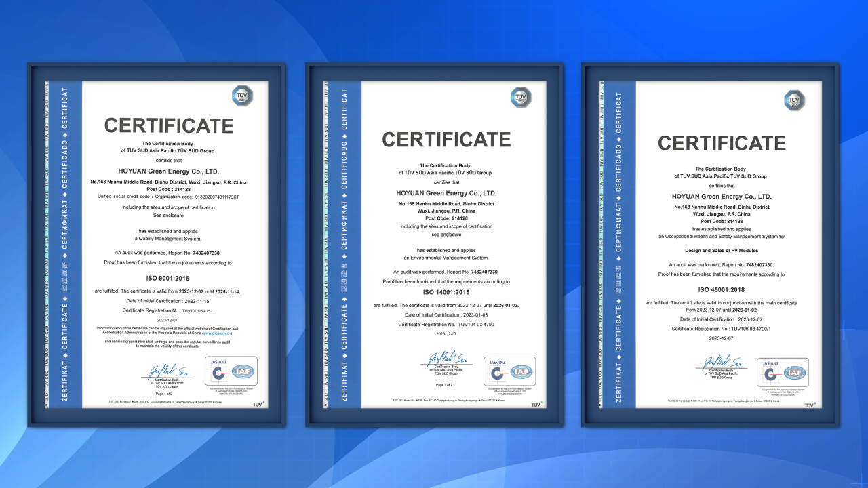This screenshot has width=868, height=488.
Task: Click the Registration No. TUV100 03 4757 line
Action: click(x=167, y=310)
